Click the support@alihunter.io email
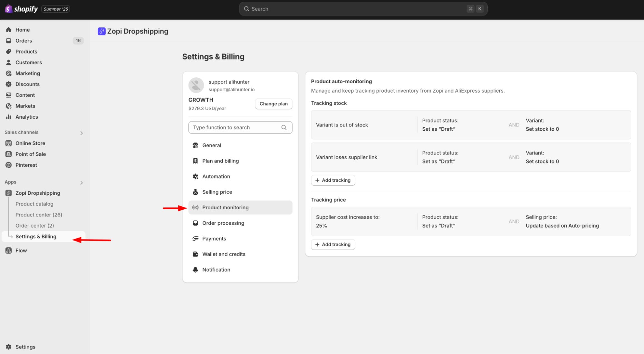 point(232,90)
